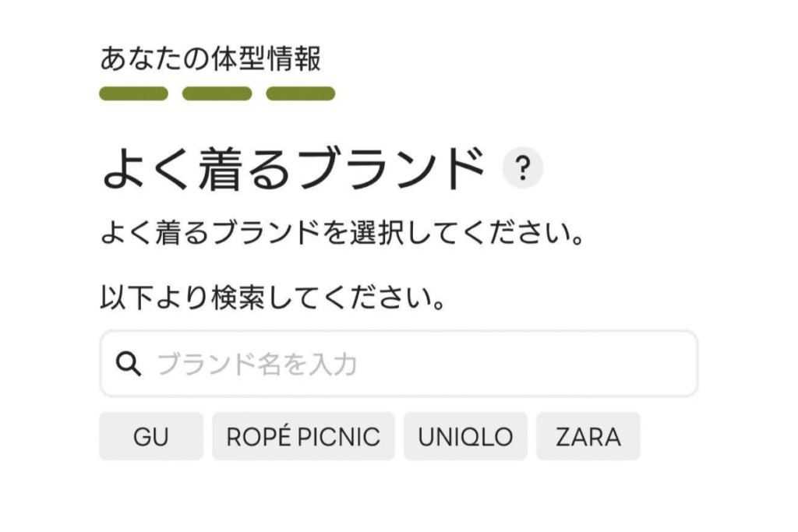798x532 pixels.
Task: Click the よく着るブランドを選択してください instruction text
Action: pos(343,233)
